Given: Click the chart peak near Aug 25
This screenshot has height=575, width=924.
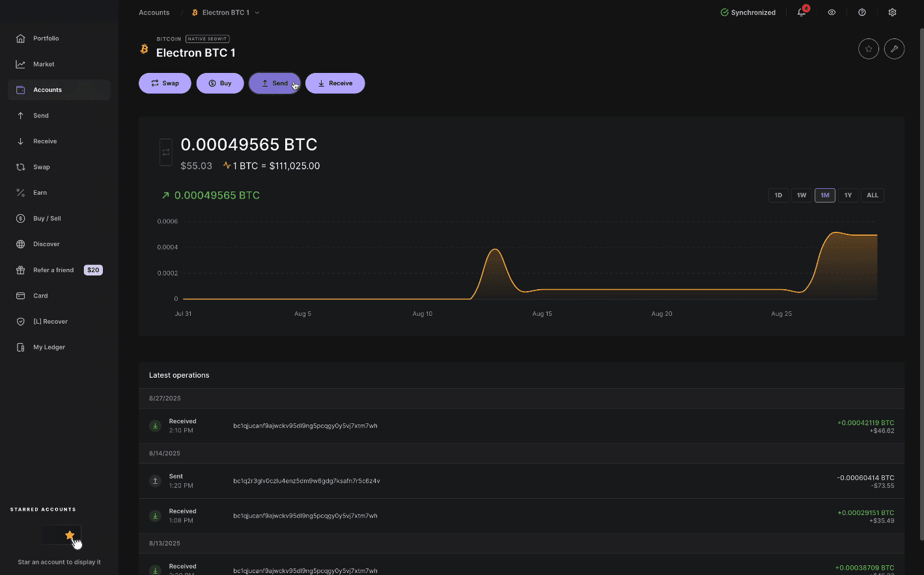Looking at the screenshot, I should (x=837, y=232).
